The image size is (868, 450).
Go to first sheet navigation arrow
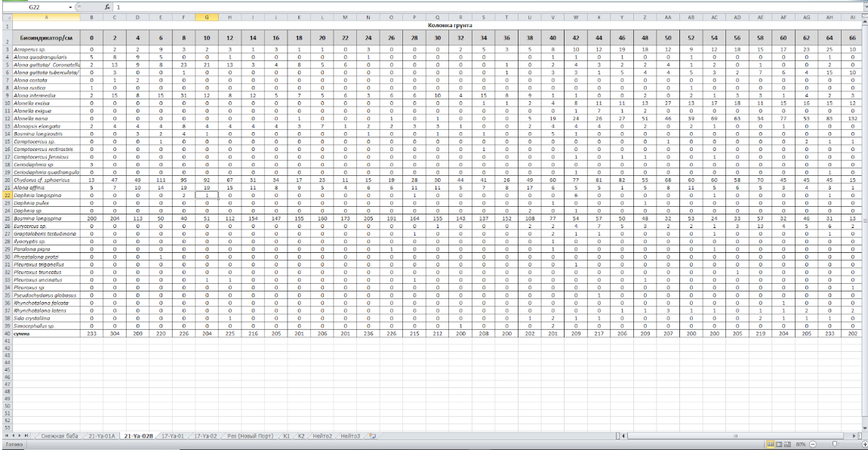[7, 436]
